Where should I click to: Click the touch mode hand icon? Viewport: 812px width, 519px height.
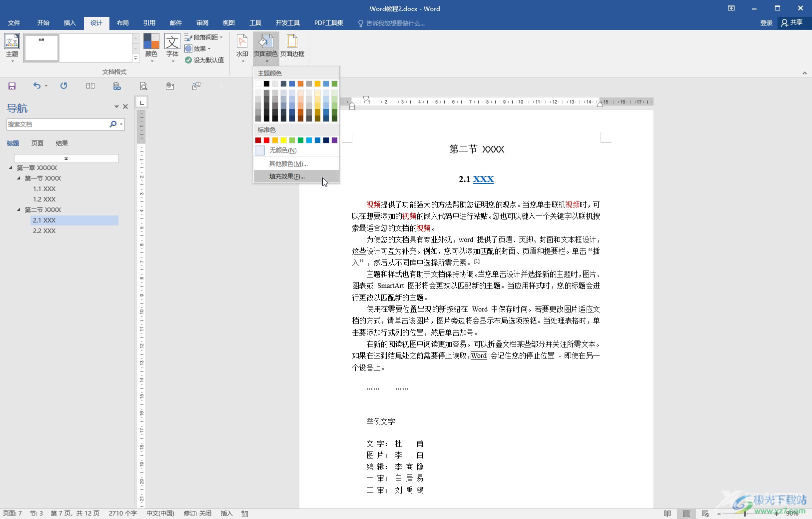click(x=170, y=86)
